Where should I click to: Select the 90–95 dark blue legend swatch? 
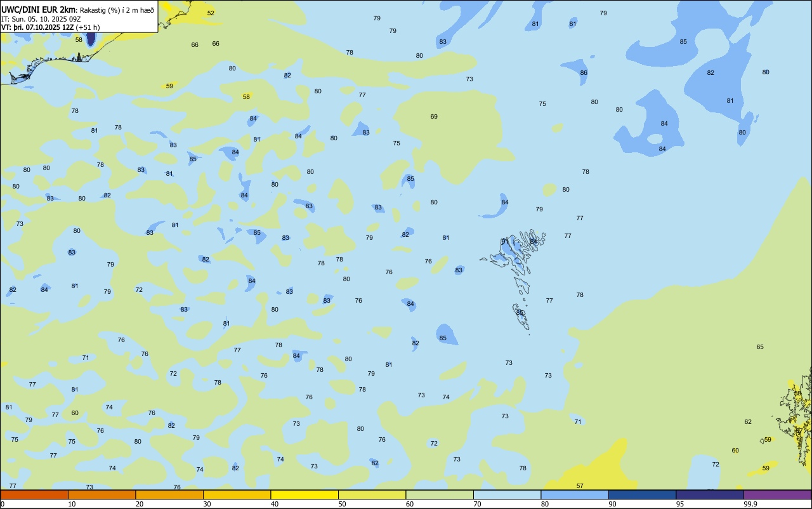[642, 494]
